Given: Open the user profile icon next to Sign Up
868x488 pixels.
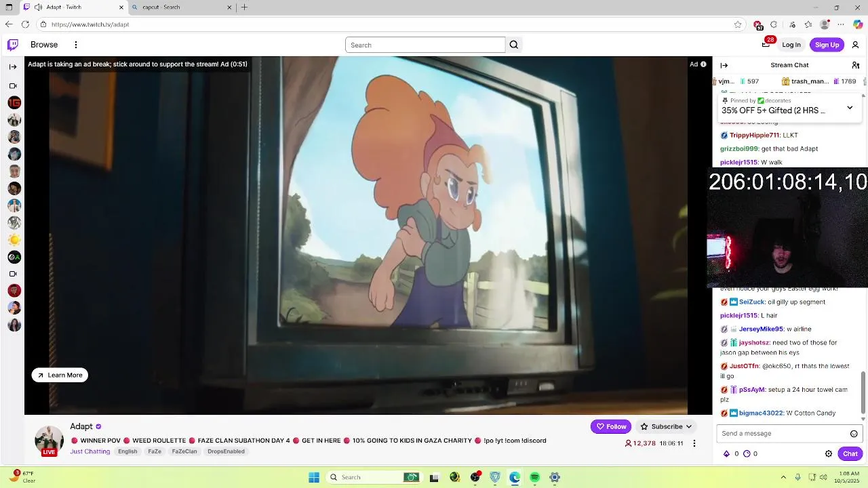Looking at the screenshot, I should point(856,45).
